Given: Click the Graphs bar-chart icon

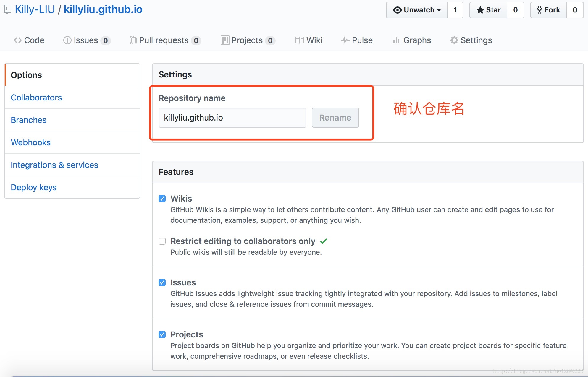Looking at the screenshot, I should coord(396,40).
